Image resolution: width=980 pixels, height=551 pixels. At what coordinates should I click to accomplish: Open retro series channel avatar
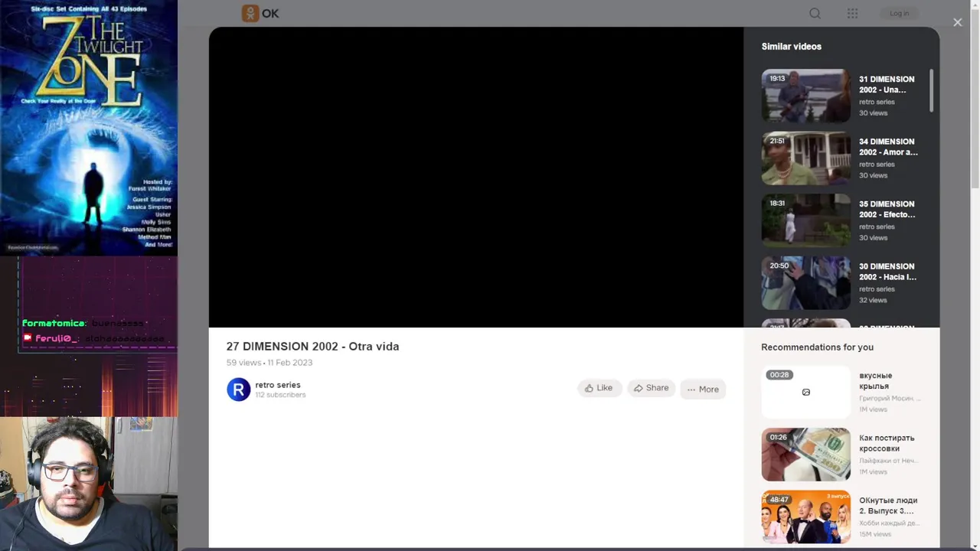coord(238,390)
